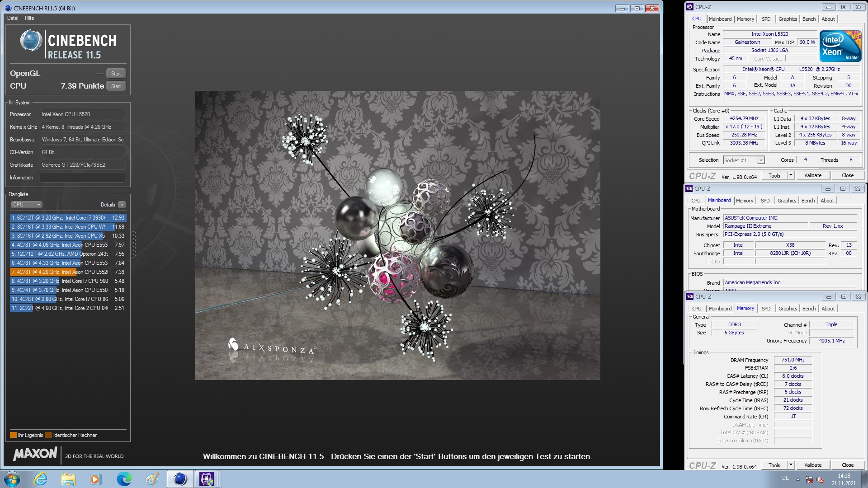Select ranking entry 8C/16T @ 3.33 GHz
868x488 pixels.
pyautogui.click(x=68, y=227)
